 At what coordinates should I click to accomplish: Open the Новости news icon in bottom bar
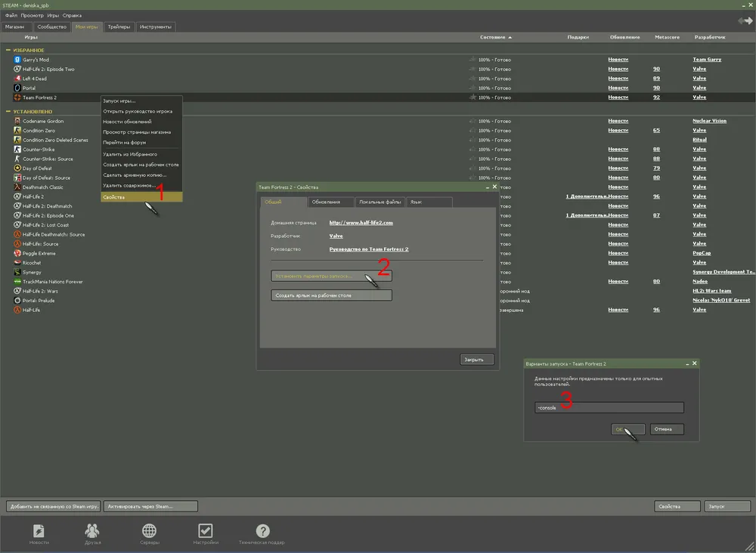tap(39, 531)
